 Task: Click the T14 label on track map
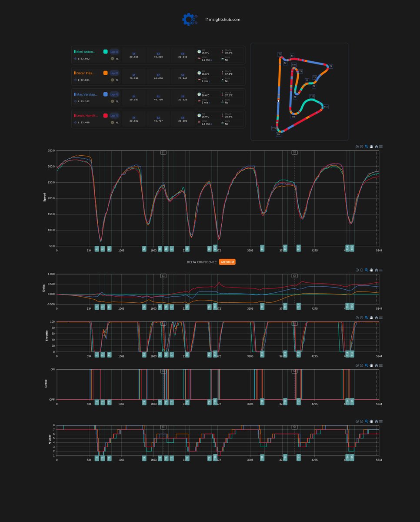coord(278,135)
